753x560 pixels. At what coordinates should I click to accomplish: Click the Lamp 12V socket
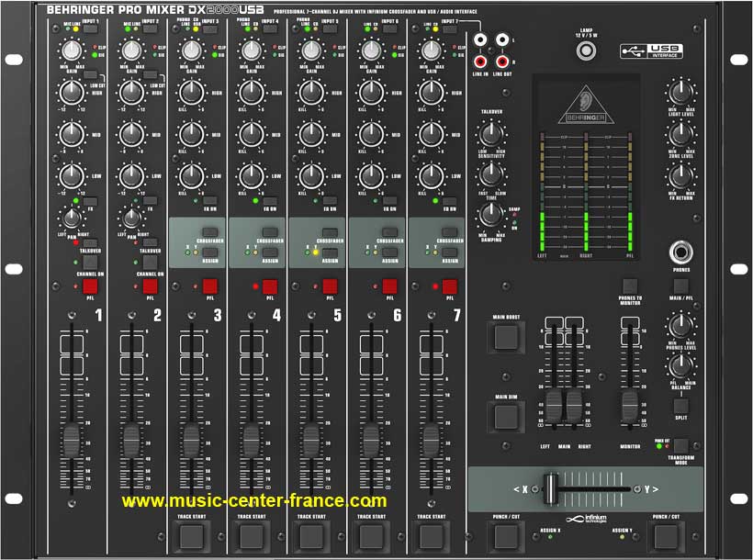[586, 50]
